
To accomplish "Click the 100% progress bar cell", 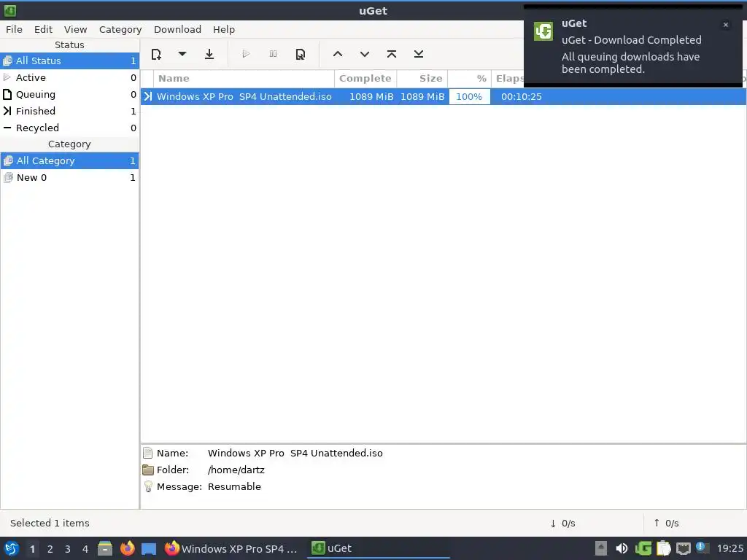I will (x=469, y=97).
